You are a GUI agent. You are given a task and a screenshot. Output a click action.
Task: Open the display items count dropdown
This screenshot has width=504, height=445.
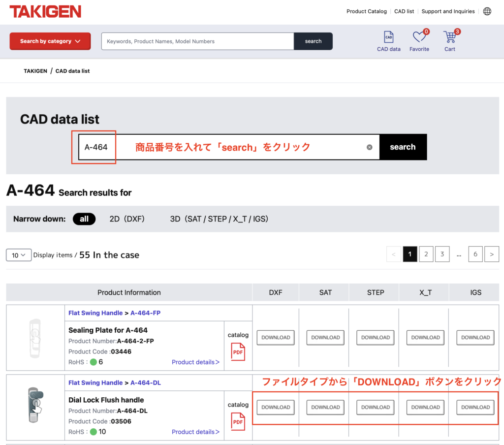tap(19, 255)
